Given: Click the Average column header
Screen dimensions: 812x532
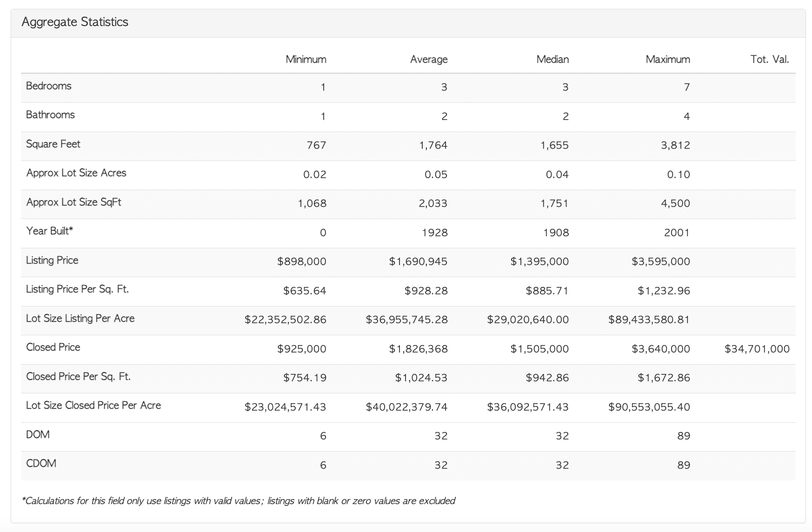Looking at the screenshot, I should [428, 60].
